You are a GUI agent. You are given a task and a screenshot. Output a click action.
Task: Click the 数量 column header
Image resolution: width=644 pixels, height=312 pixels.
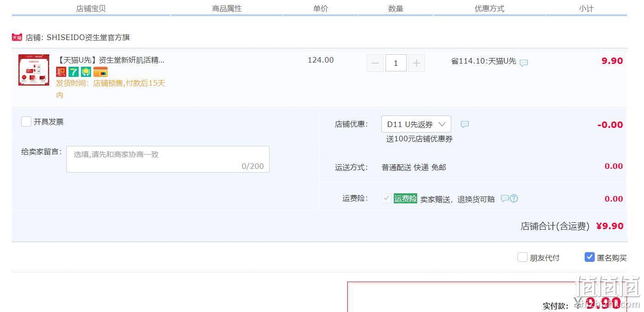point(396,8)
